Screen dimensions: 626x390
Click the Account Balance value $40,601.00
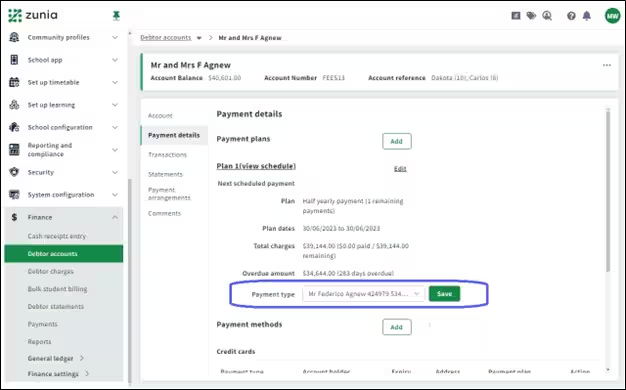pos(224,78)
